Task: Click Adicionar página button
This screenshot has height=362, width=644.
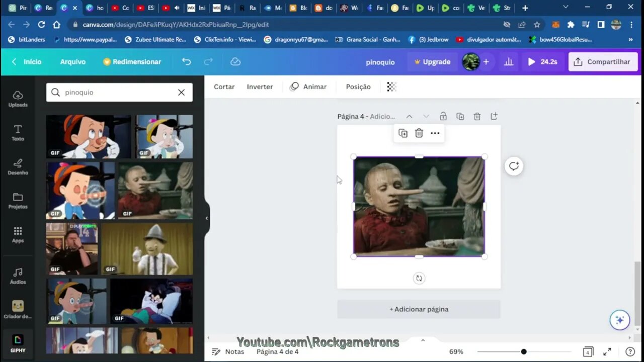Action: (419, 309)
